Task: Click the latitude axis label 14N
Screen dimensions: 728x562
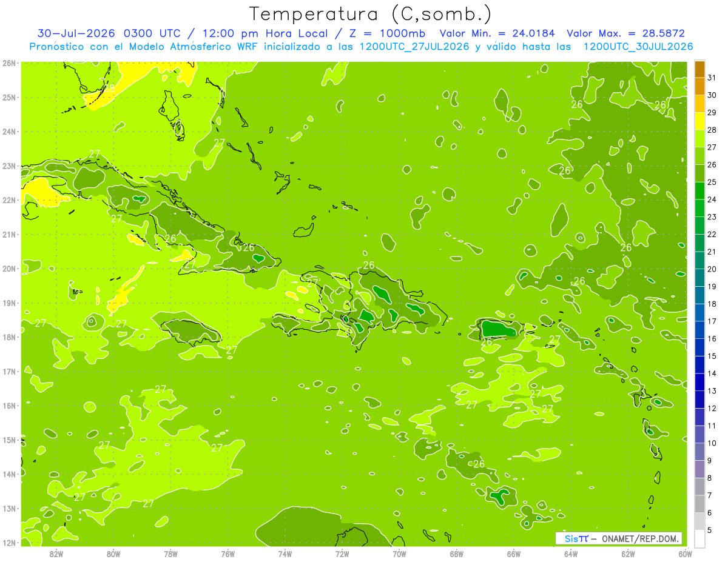Action: pyautogui.click(x=9, y=474)
